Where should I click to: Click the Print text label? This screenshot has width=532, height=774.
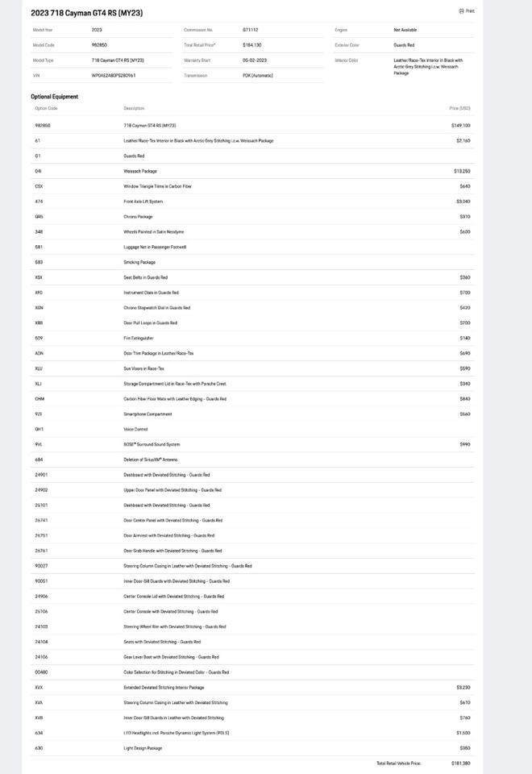coord(470,11)
